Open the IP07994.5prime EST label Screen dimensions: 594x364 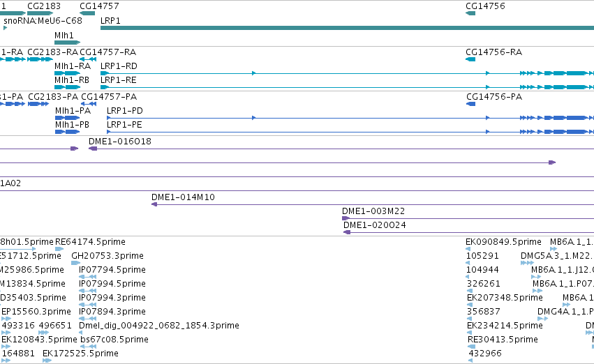112,284
